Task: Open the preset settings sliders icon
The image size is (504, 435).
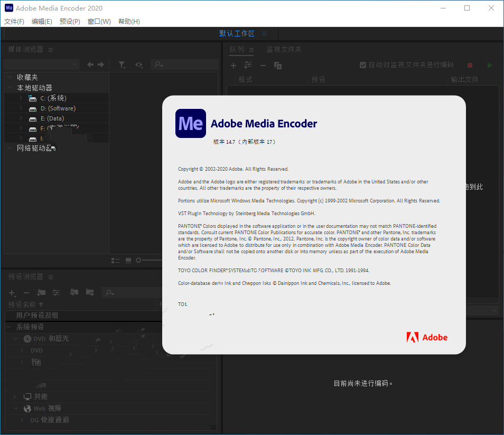Action: tap(56, 293)
